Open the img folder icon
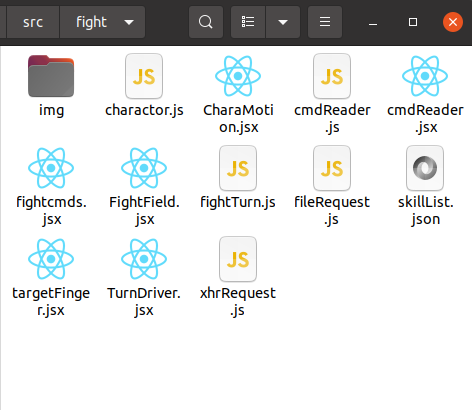Screen dimensions: 472x410 click(x=51, y=76)
